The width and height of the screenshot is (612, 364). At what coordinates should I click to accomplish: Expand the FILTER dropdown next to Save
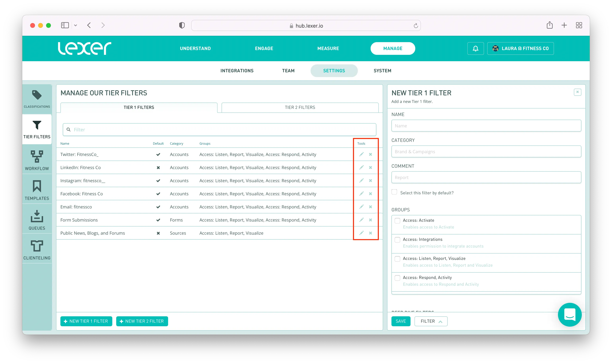point(431,321)
